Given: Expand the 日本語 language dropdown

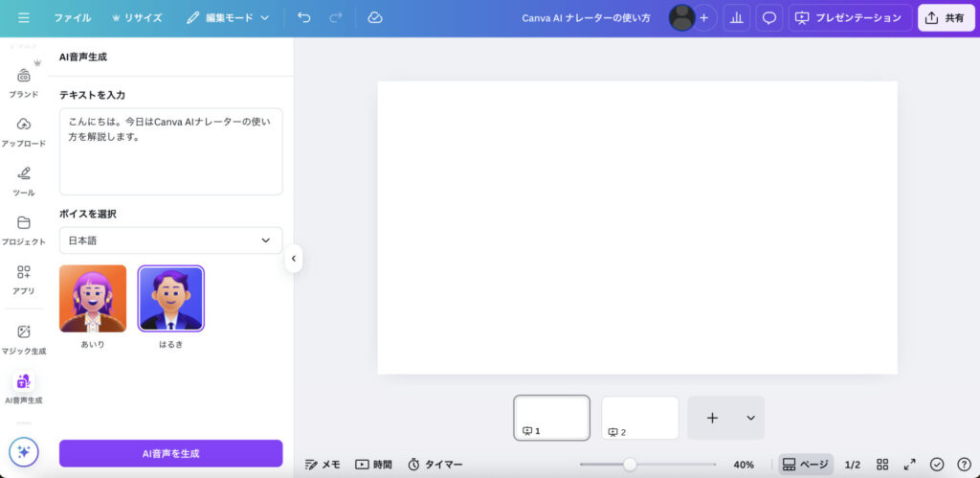Looking at the screenshot, I should pos(170,240).
